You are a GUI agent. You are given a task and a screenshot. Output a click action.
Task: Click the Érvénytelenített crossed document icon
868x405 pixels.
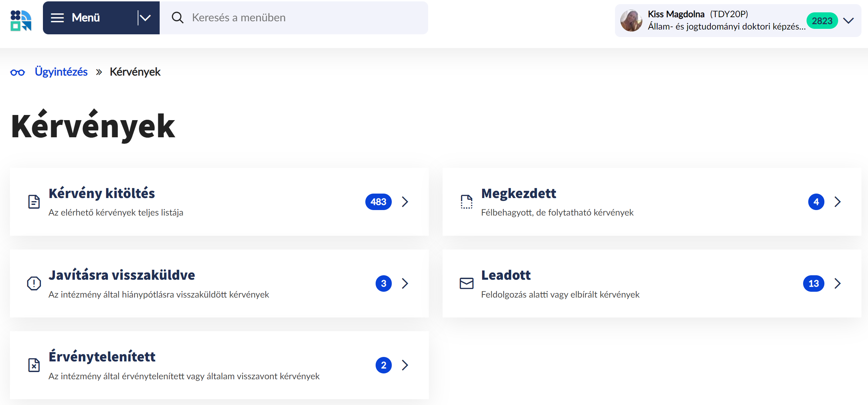[x=34, y=365]
